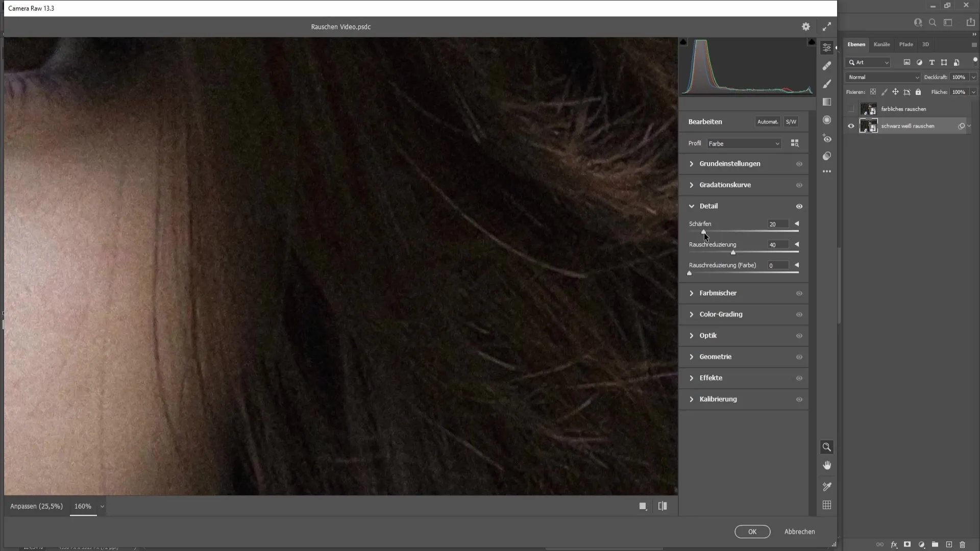This screenshot has width=980, height=551.
Task: Switch to Kanäle tab in layers panel
Action: tap(881, 44)
